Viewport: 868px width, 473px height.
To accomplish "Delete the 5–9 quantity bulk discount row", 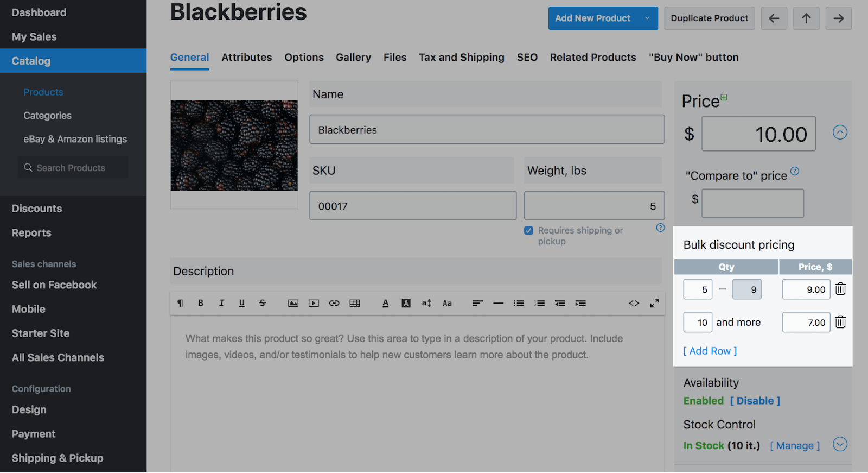I will click(840, 289).
